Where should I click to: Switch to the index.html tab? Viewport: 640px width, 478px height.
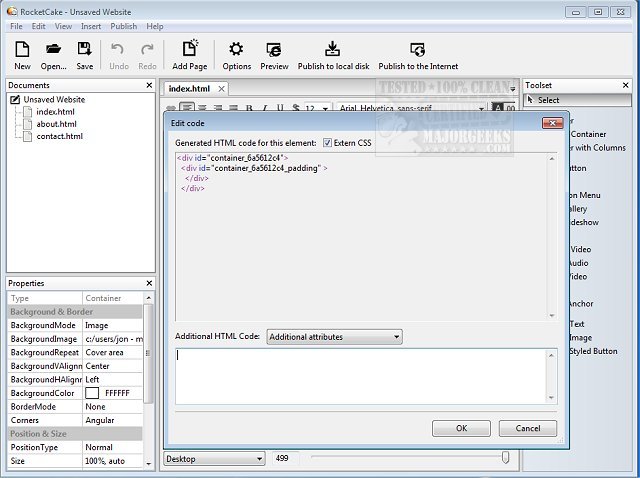[189, 88]
